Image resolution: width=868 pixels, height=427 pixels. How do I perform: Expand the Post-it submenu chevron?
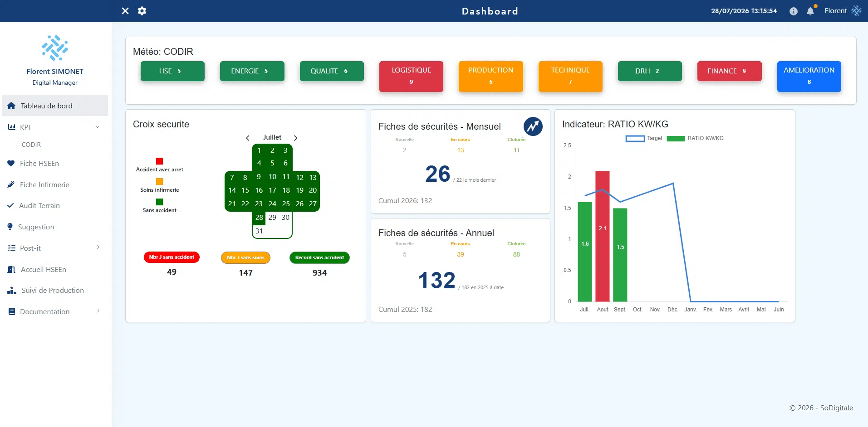coord(98,247)
